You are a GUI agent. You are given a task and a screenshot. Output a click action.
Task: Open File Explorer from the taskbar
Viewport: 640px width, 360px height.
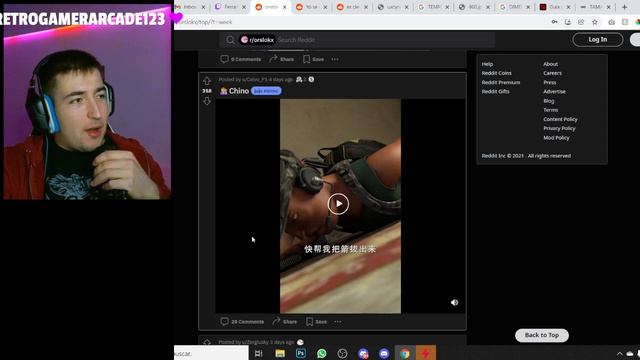tap(280, 353)
